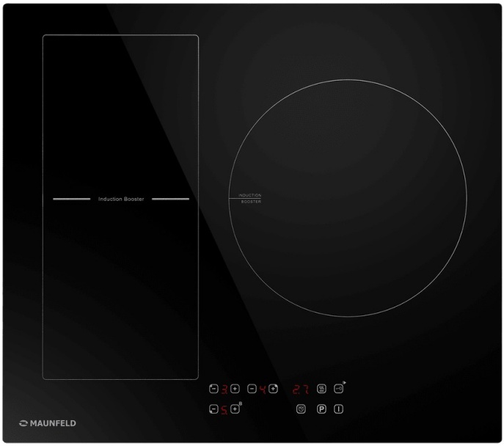Click the 'Induction Booster' label on left zone
This screenshot has height=446, width=504.
click(121, 199)
